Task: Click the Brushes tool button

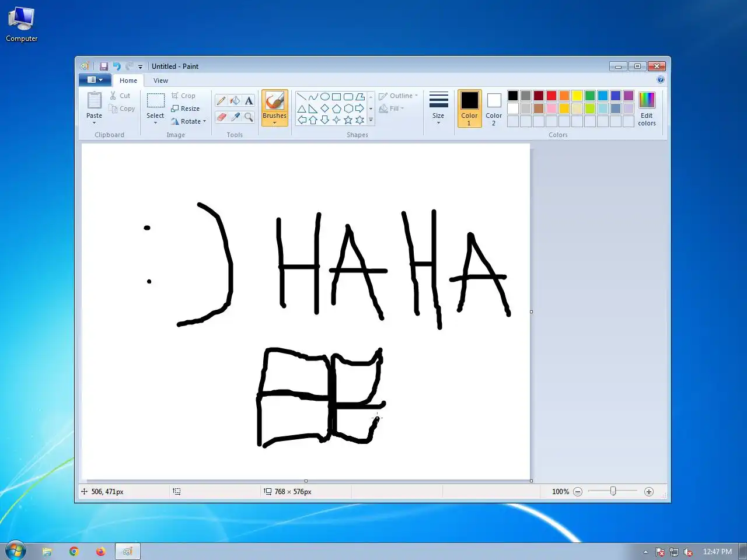Action: 274,101
